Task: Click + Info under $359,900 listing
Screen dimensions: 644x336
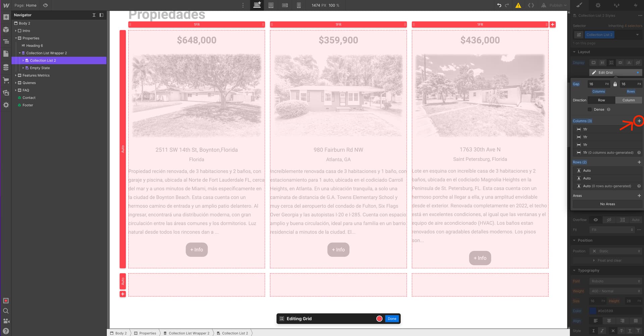Action: point(338,250)
